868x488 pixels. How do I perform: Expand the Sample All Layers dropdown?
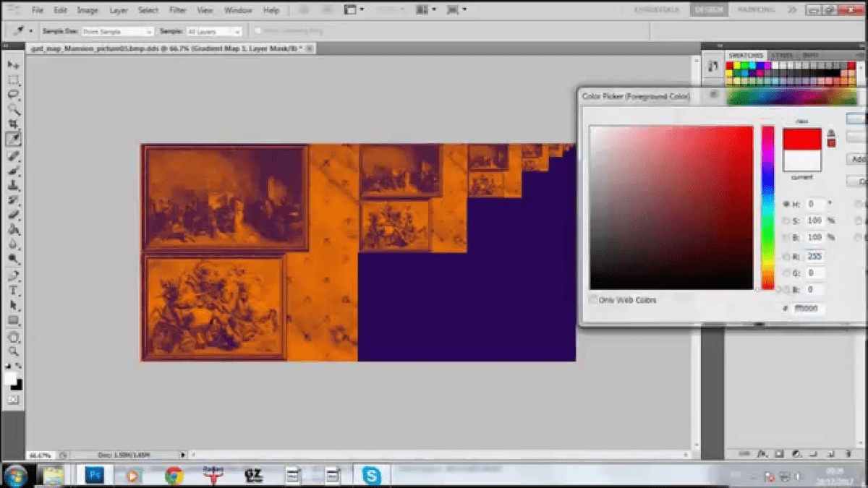(x=214, y=32)
